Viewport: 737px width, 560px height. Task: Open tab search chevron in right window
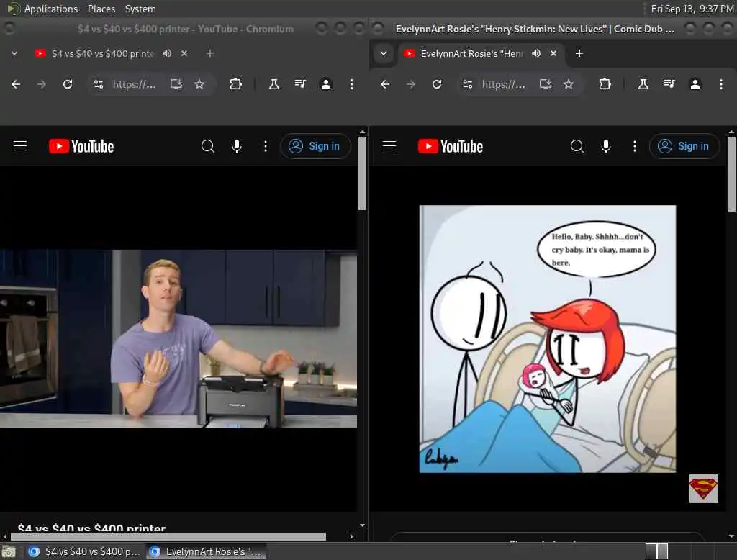(x=384, y=53)
